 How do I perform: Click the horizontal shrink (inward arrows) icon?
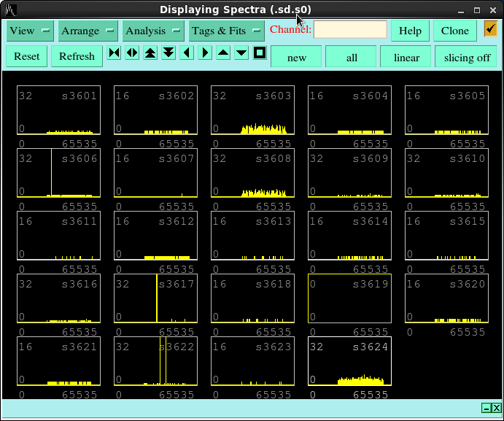(x=114, y=53)
